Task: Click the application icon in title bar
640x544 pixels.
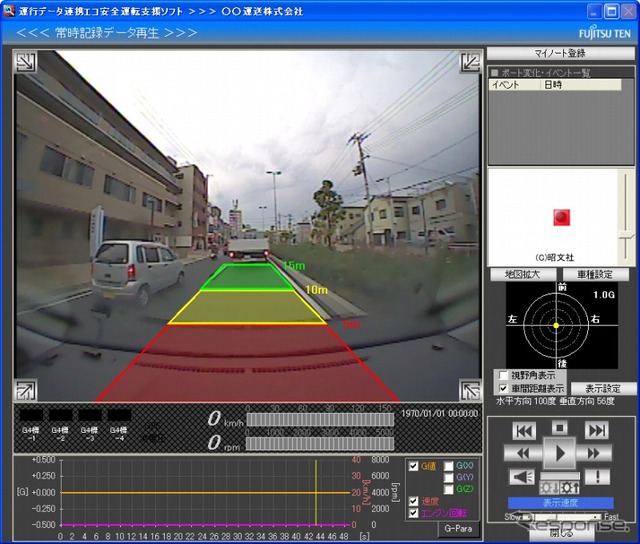Action: (x=9, y=11)
